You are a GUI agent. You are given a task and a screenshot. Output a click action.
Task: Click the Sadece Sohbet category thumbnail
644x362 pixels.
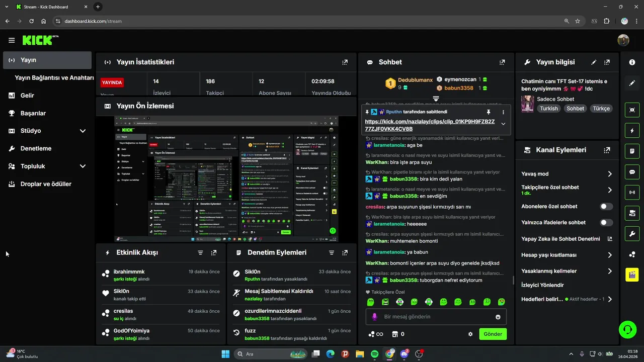point(528,104)
